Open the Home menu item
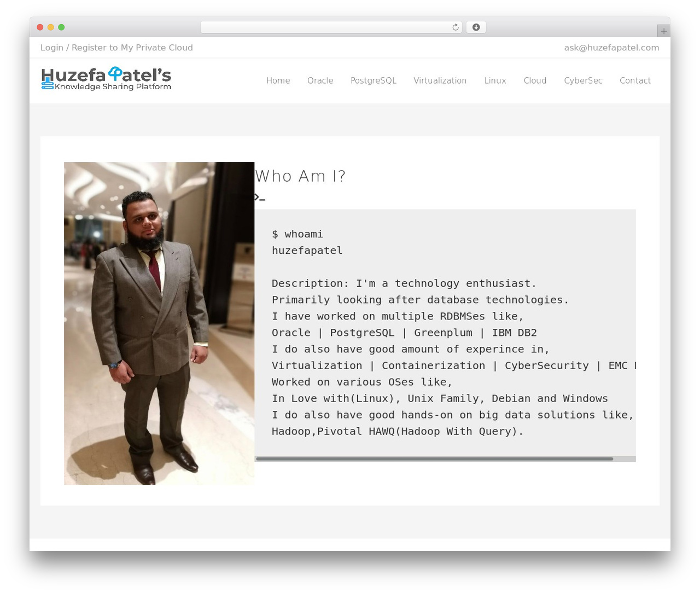 (x=278, y=80)
